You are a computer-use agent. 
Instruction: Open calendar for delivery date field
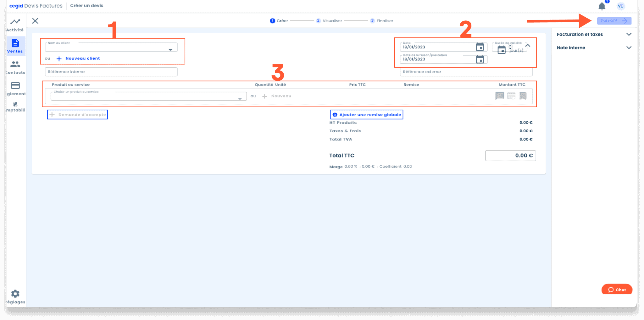(480, 59)
